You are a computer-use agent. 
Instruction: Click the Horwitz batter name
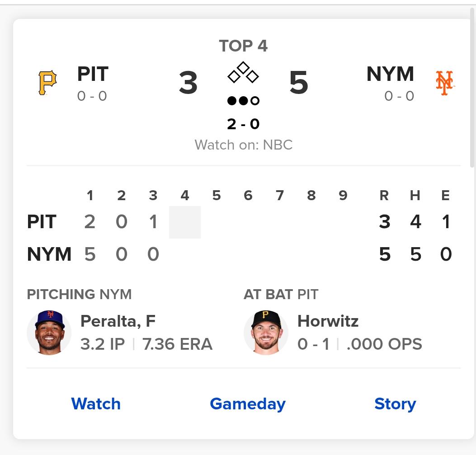328,321
